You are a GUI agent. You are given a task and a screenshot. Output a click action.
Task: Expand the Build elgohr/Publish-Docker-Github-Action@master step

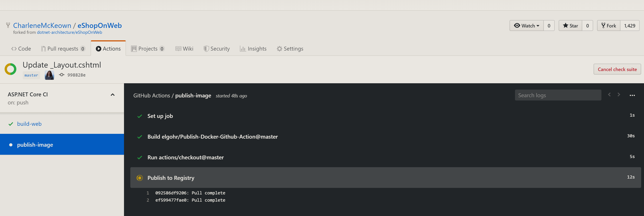point(386,137)
